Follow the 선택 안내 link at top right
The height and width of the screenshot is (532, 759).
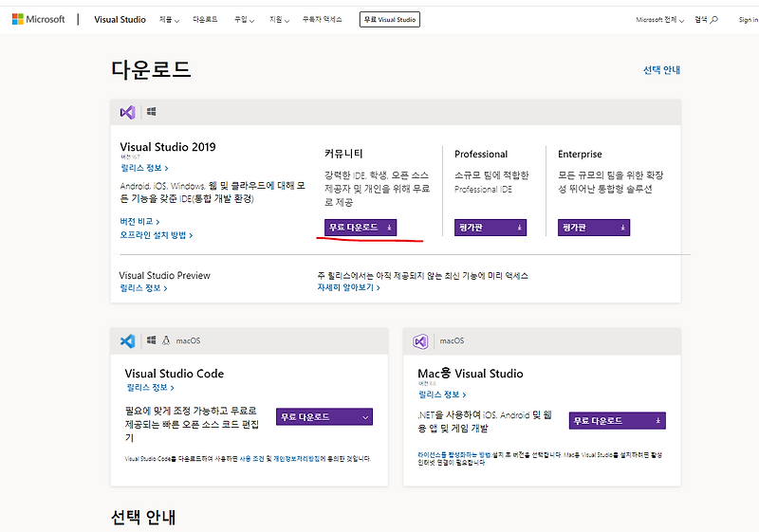click(661, 70)
